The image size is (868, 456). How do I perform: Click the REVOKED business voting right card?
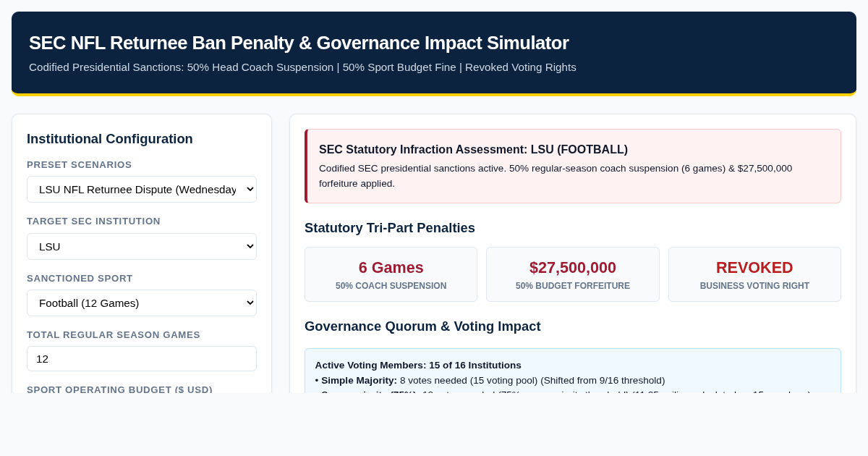(x=754, y=274)
